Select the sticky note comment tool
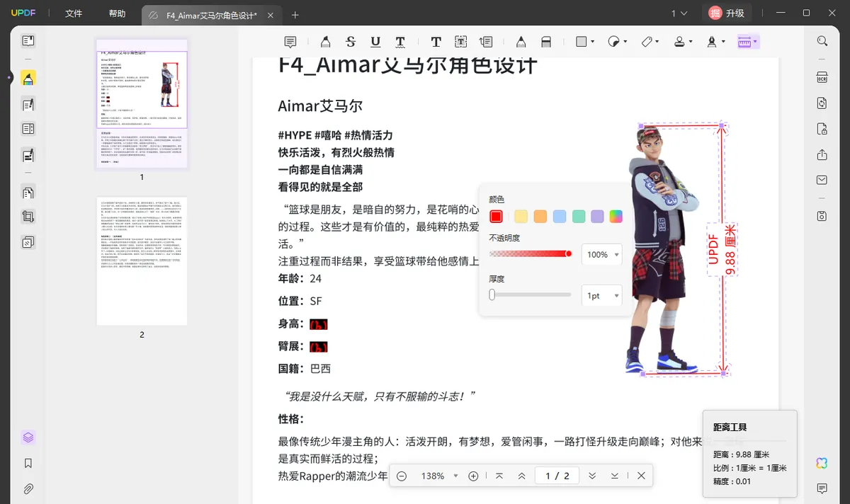 pyautogui.click(x=290, y=42)
